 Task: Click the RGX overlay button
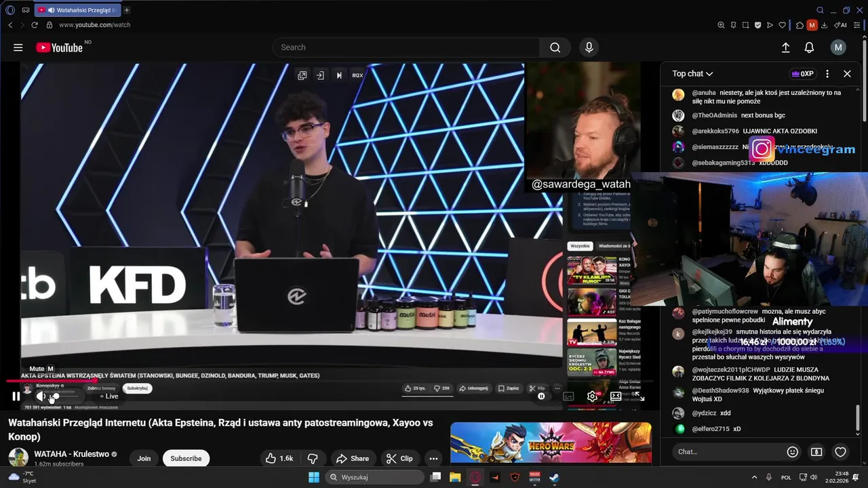357,75
